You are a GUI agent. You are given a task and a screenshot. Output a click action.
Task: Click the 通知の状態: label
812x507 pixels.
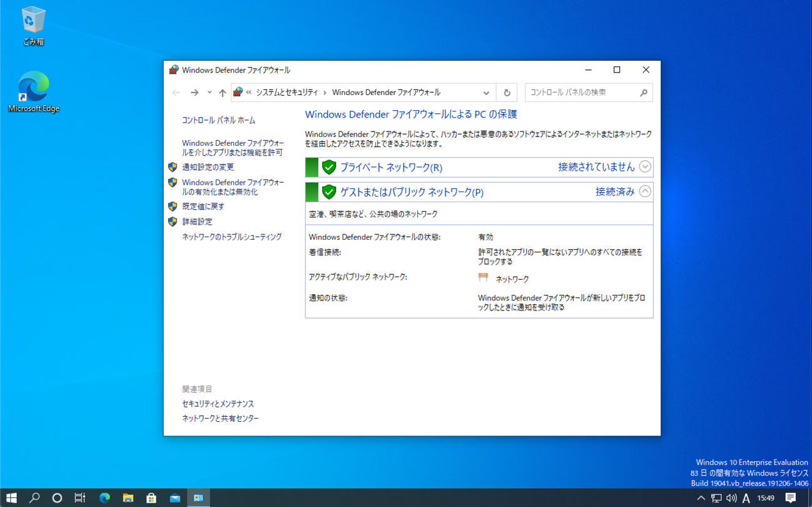[328, 299]
